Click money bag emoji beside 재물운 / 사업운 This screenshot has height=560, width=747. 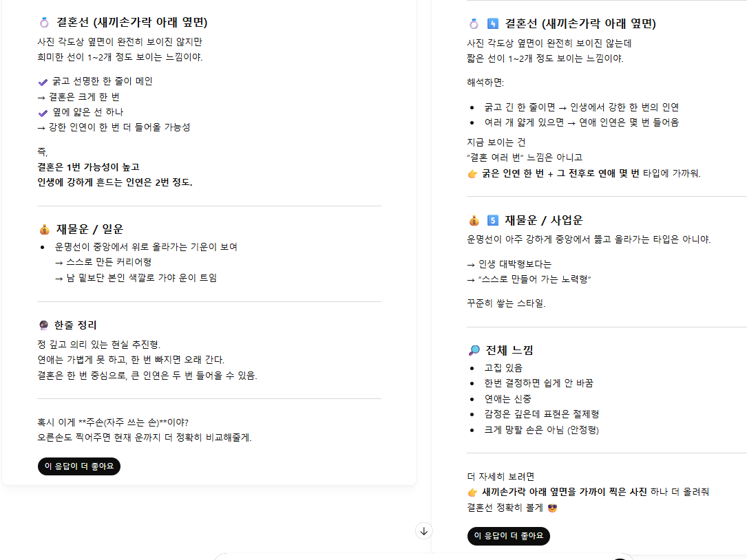(x=474, y=220)
